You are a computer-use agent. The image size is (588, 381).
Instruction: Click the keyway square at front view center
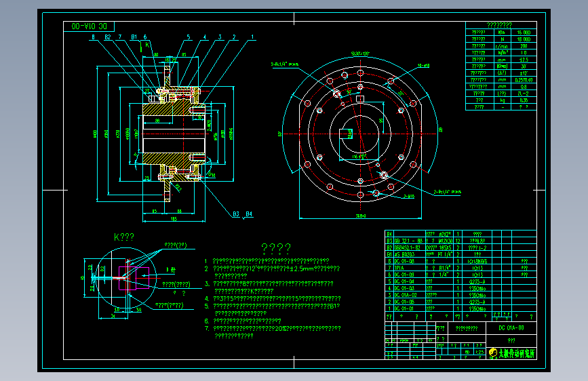pos(345,134)
